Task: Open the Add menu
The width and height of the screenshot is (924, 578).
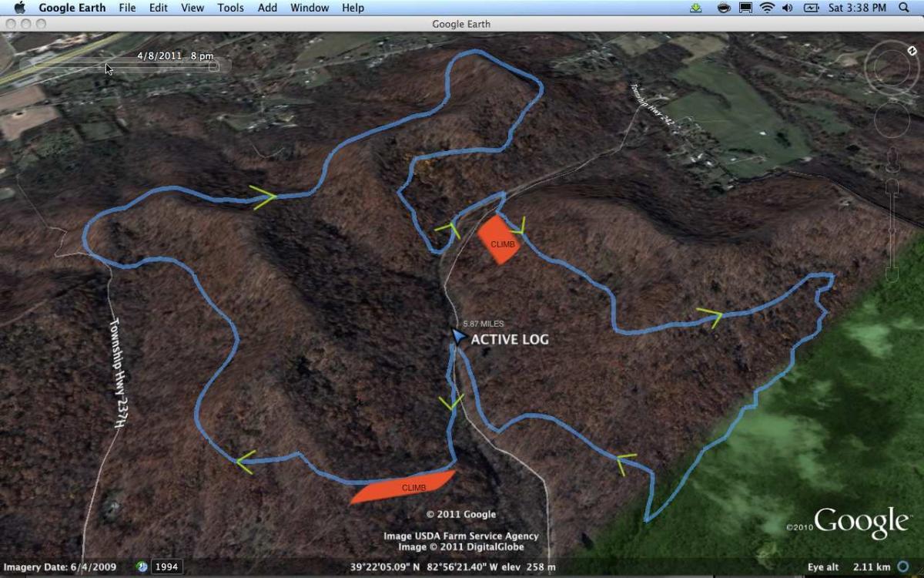Action: (266, 8)
